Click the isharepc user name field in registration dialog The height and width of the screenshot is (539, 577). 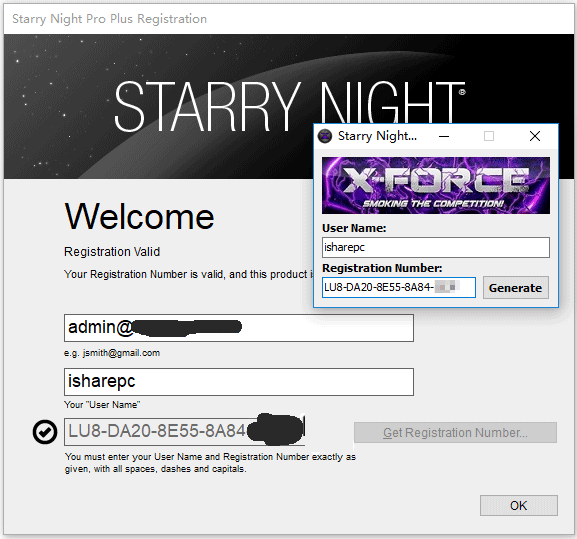(x=239, y=382)
